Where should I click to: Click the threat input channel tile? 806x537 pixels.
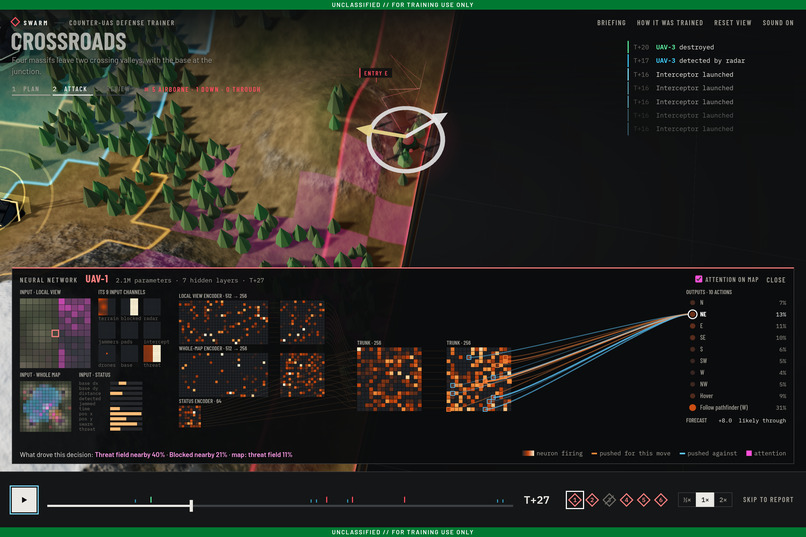[x=152, y=354]
